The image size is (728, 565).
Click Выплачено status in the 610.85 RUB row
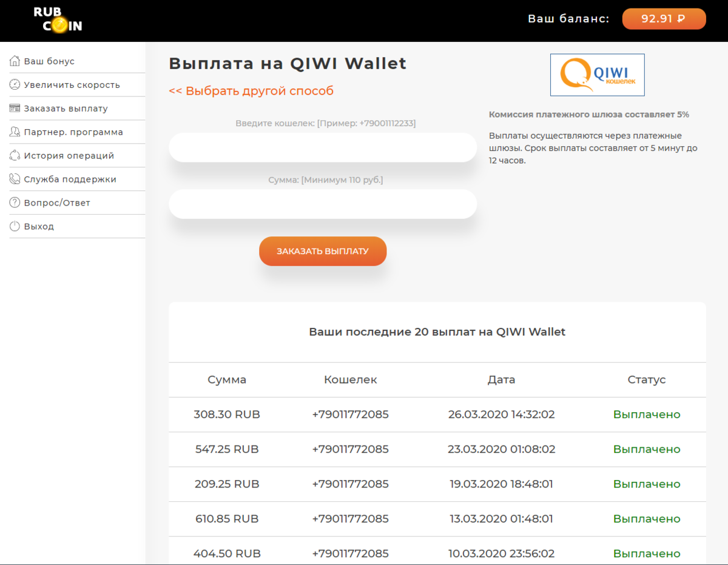coord(647,519)
